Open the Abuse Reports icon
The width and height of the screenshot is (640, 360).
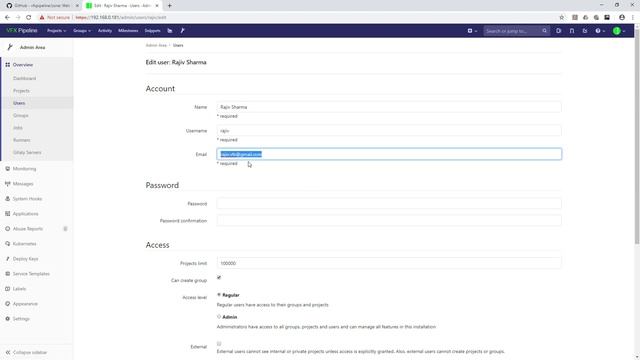[7, 229]
